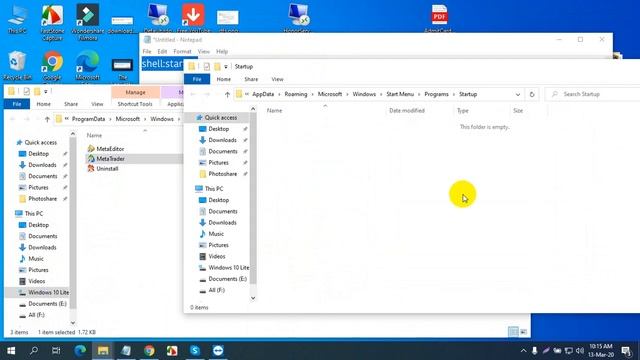
Task: Open taskbar search magnifier
Action: point(34,351)
